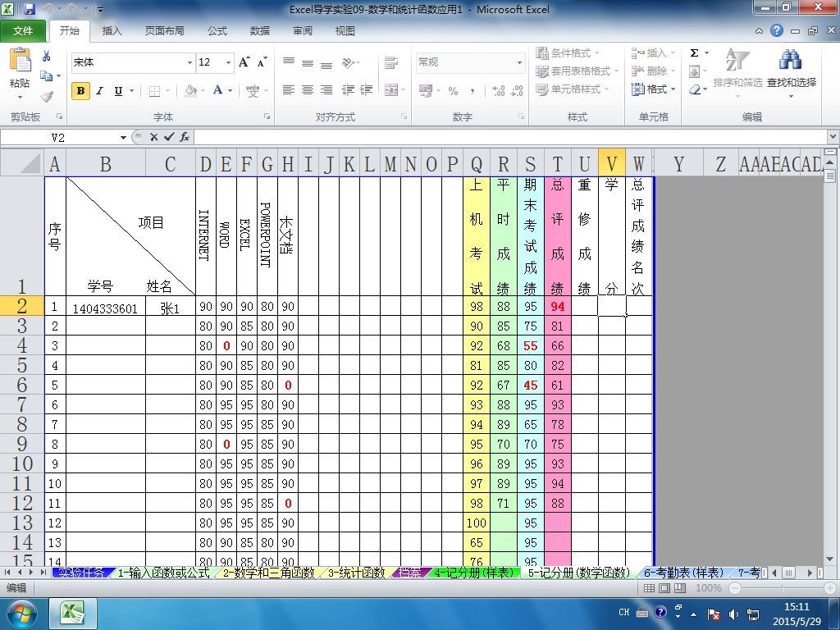Screen dimensions: 840x630
Task: Click 排序和筛选 sort and filter button
Action: point(737,73)
